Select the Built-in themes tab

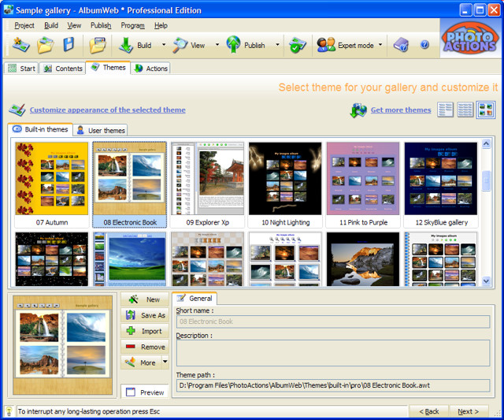40,129
